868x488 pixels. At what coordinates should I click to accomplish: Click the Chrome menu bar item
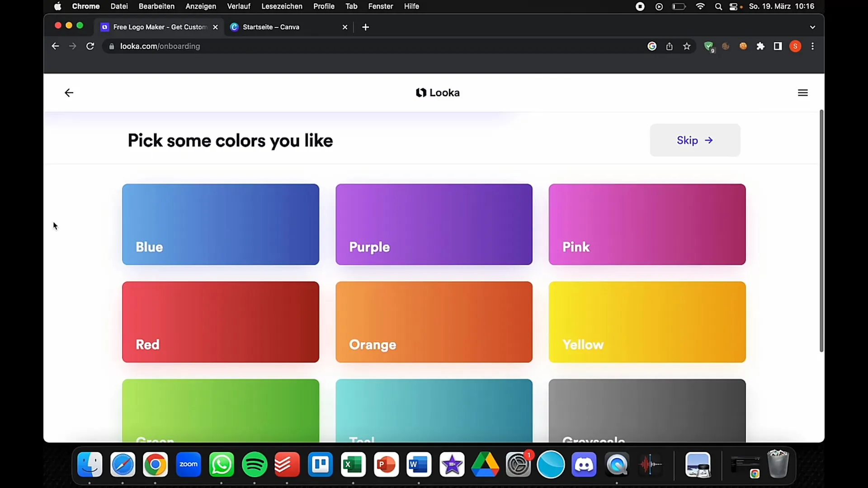tap(85, 6)
